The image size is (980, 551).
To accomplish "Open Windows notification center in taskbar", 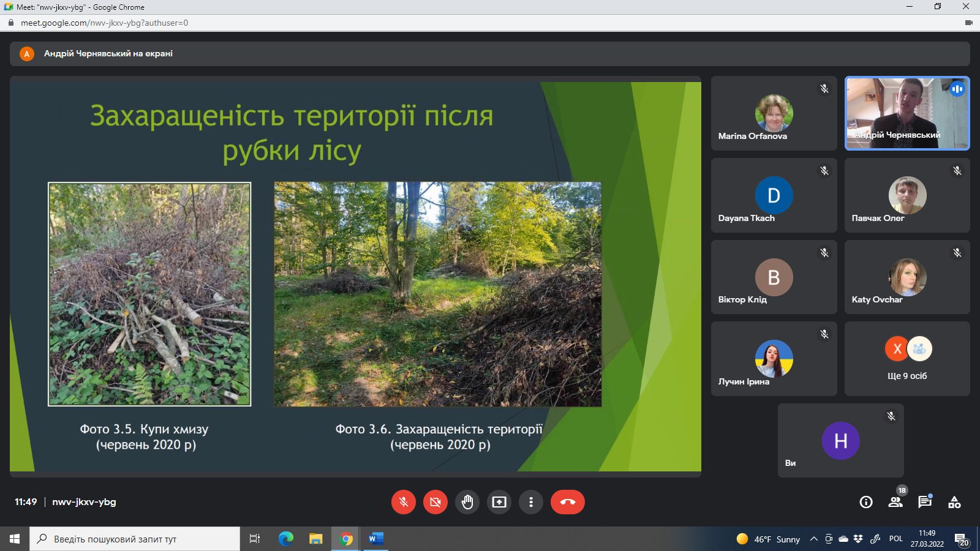I will pos(961,539).
